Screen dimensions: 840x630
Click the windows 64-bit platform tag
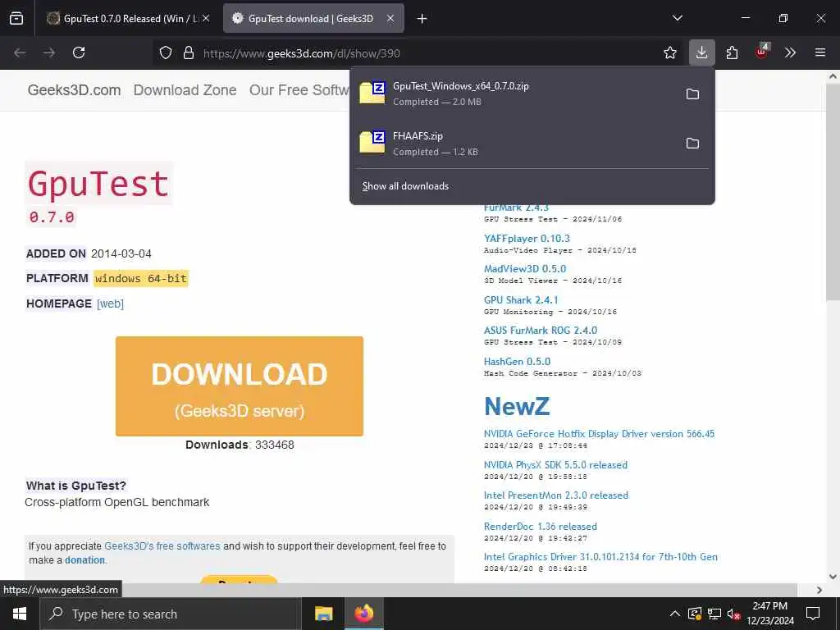141,279
